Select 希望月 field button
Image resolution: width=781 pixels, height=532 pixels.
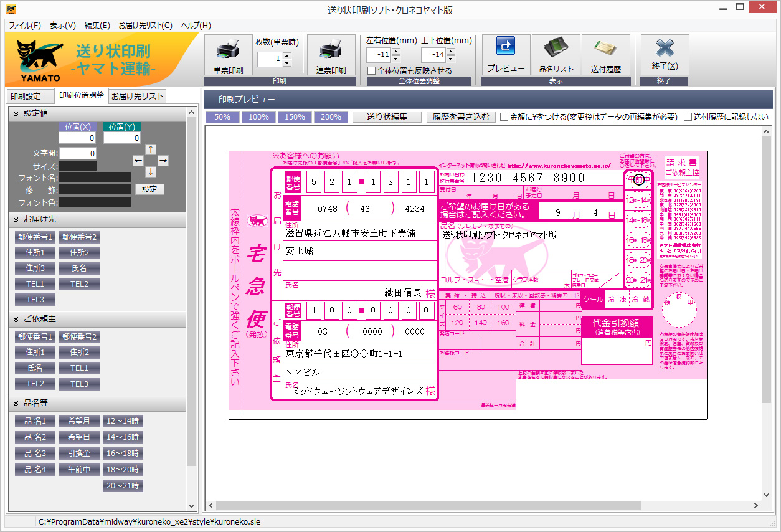click(x=79, y=421)
